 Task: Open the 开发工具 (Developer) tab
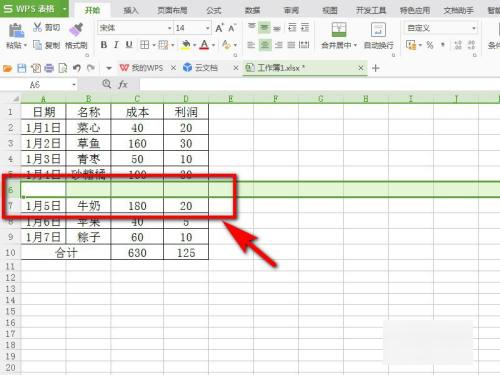370,10
